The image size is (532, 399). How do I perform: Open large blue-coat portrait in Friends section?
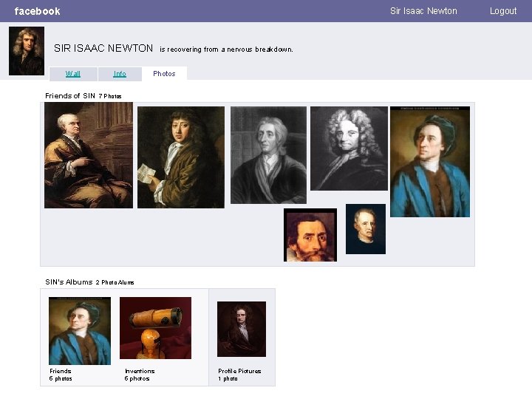coord(430,162)
